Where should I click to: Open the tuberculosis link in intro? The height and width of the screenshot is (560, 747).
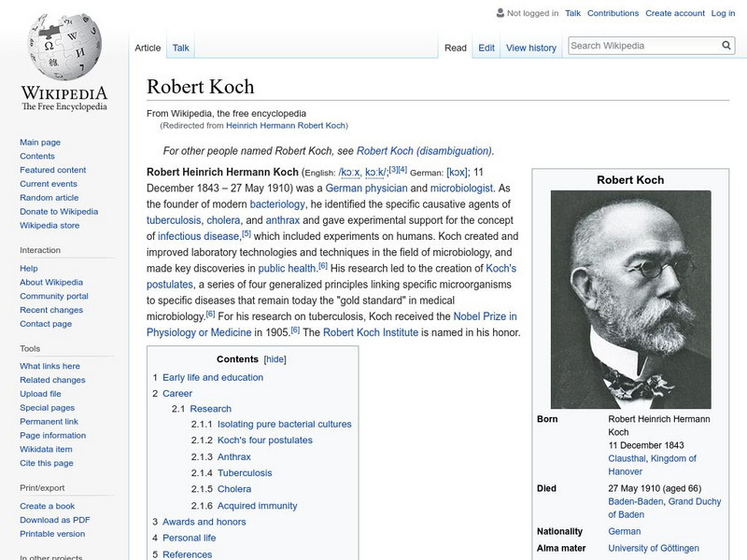point(174,220)
